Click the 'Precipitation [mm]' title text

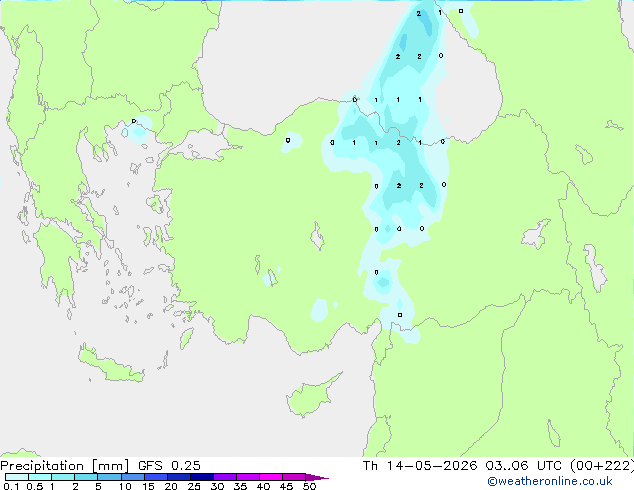65,466
